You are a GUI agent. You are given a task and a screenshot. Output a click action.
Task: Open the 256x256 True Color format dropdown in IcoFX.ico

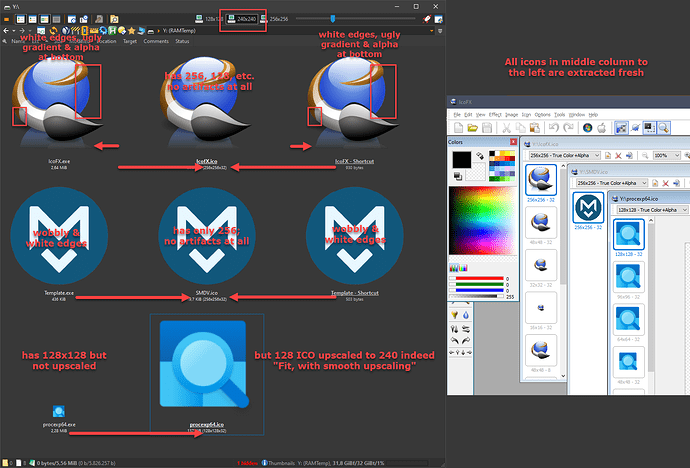coord(564,155)
